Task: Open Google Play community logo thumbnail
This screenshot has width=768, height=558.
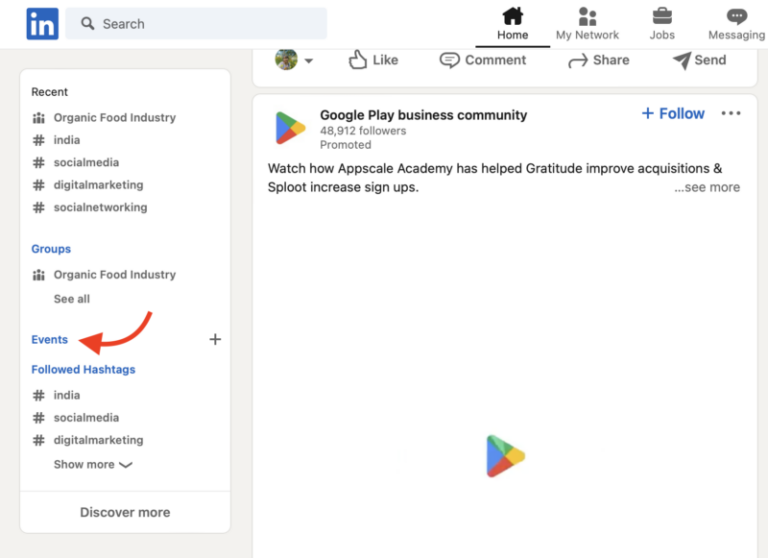Action: coord(290,128)
